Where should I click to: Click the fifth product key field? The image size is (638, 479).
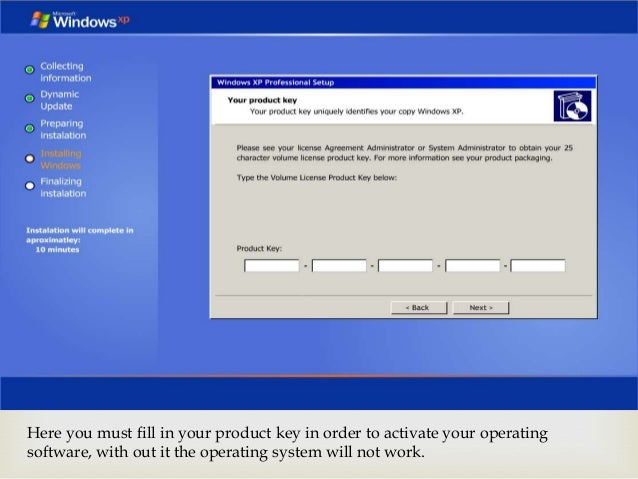538,266
